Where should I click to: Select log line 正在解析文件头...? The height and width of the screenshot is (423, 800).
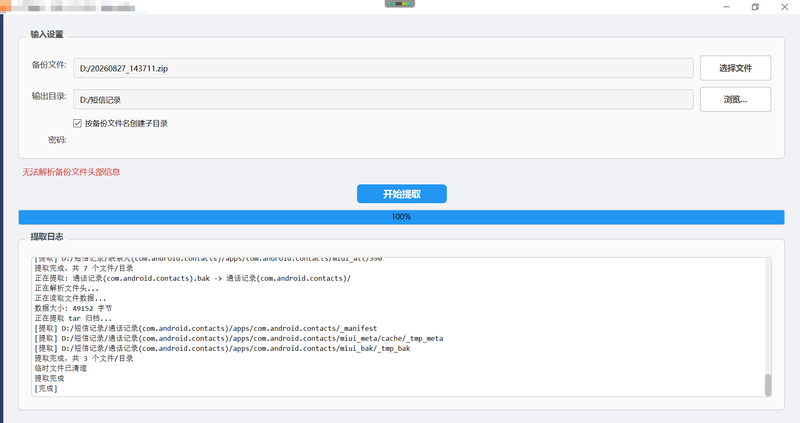pos(66,288)
